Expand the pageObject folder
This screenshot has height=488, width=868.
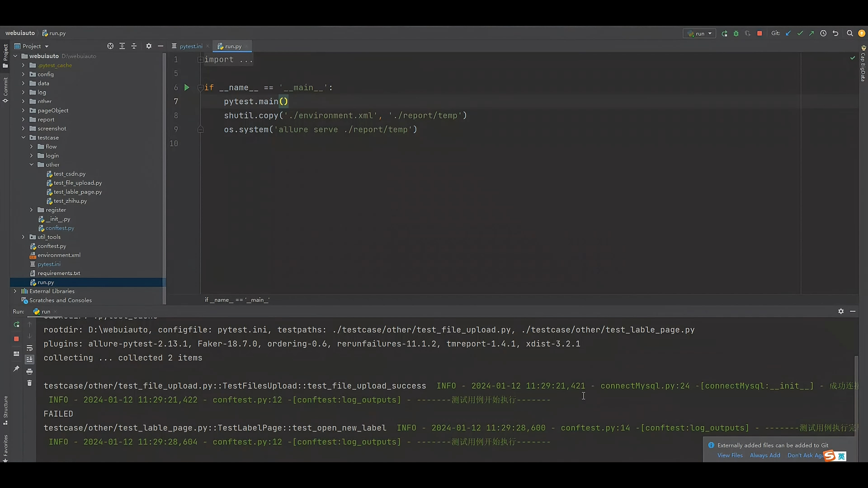23,110
